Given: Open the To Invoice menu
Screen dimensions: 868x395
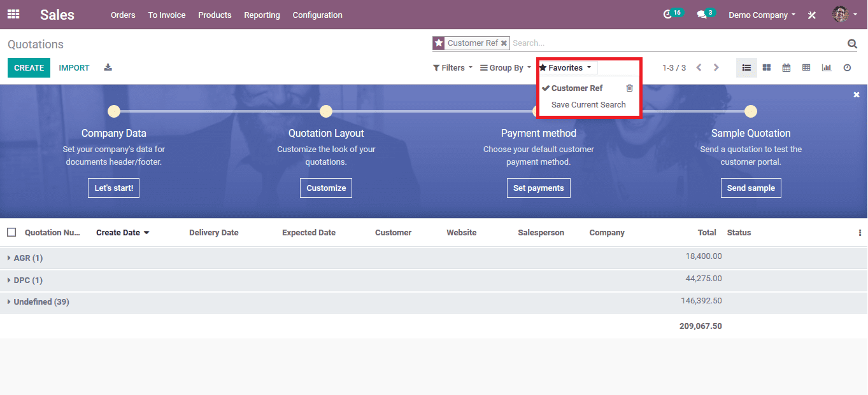Looking at the screenshot, I should tap(167, 15).
